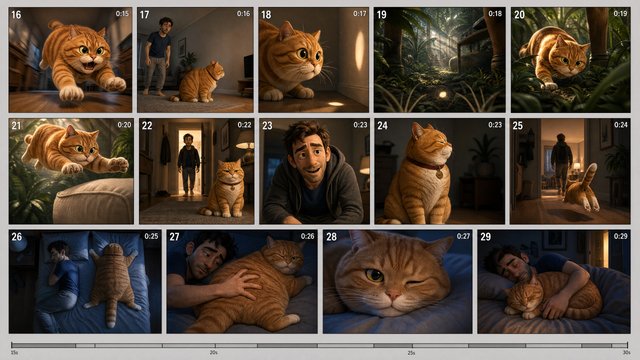
Task: Select frame 24 proud cat with collar
Action: [x=440, y=171]
